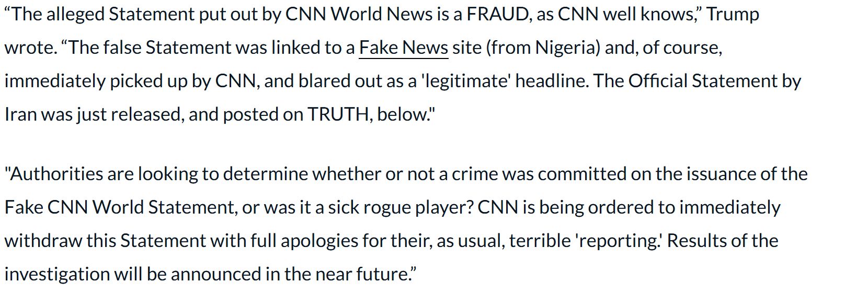This screenshot has width=868, height=294.
Task: Click the word 'investigation' in the last line
Action: 56,274
